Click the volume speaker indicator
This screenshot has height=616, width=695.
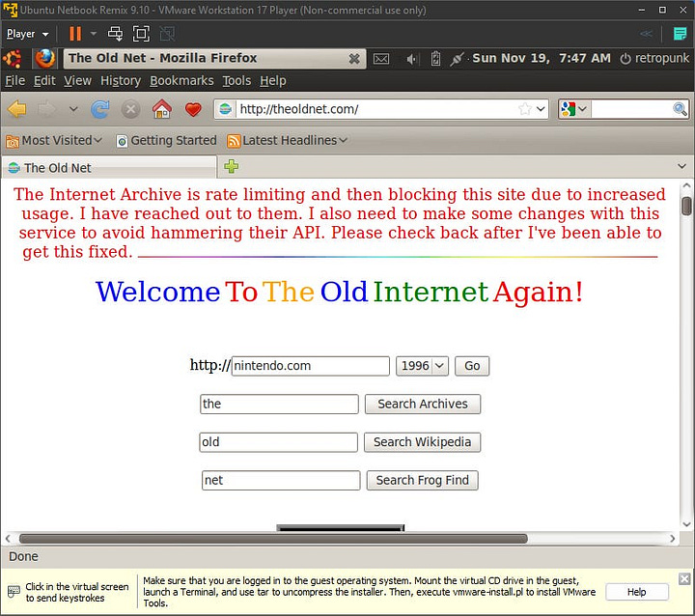pyautogui.click(x=412, y=59)
